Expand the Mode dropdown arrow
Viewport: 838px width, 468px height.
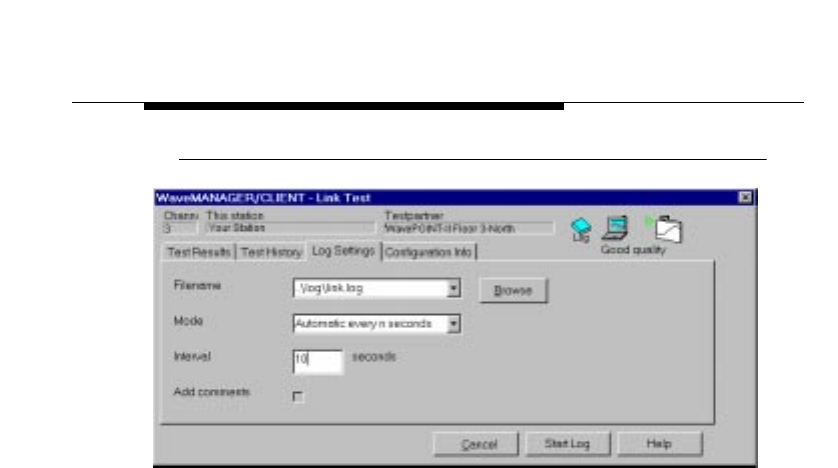click(x=453, y=324)
